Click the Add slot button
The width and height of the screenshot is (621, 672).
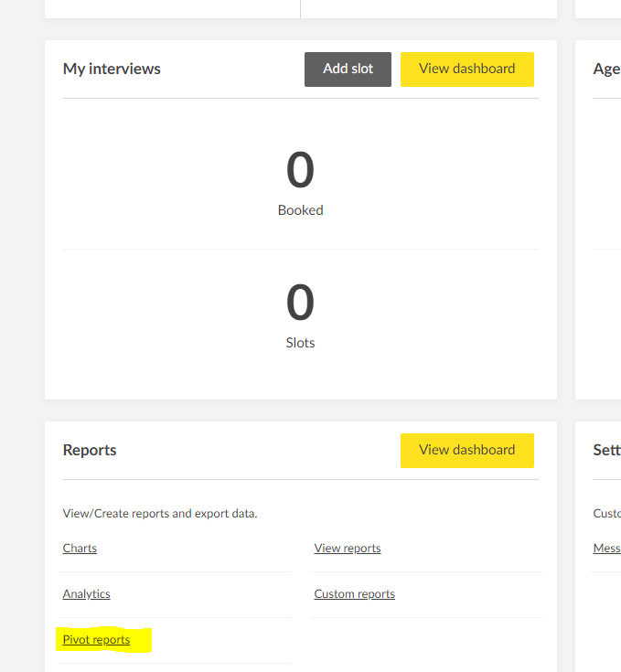[348, 69]
